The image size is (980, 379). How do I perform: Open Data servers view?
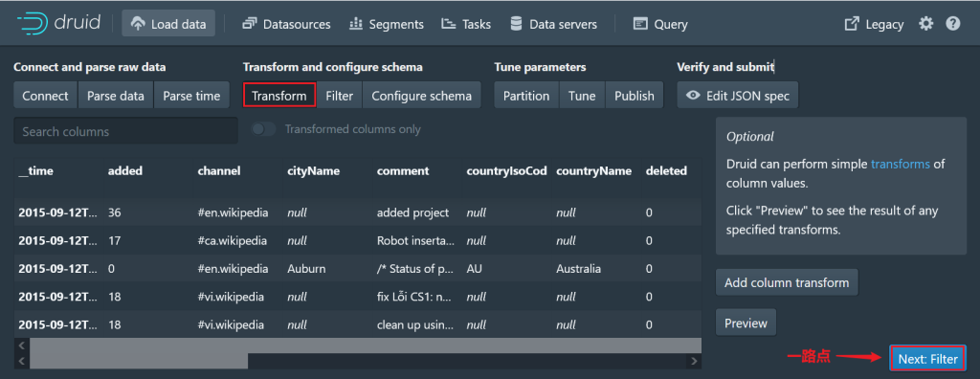coord(554,24)
